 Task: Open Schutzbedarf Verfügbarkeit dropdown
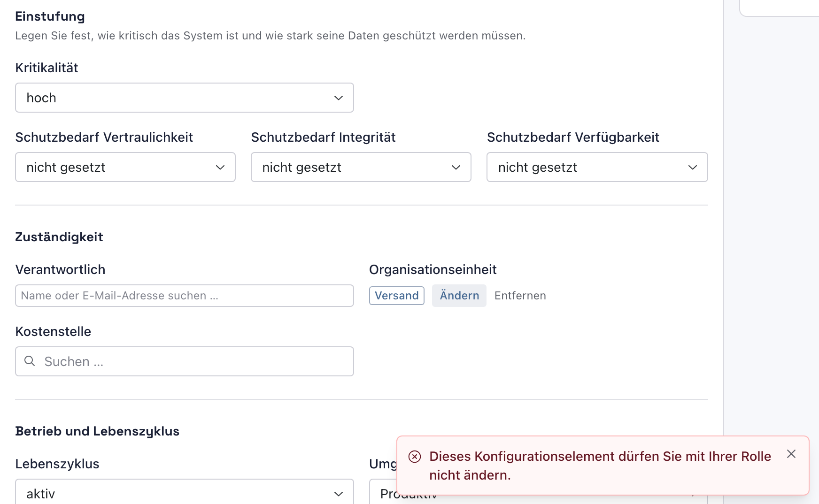(x=597, y=167)
